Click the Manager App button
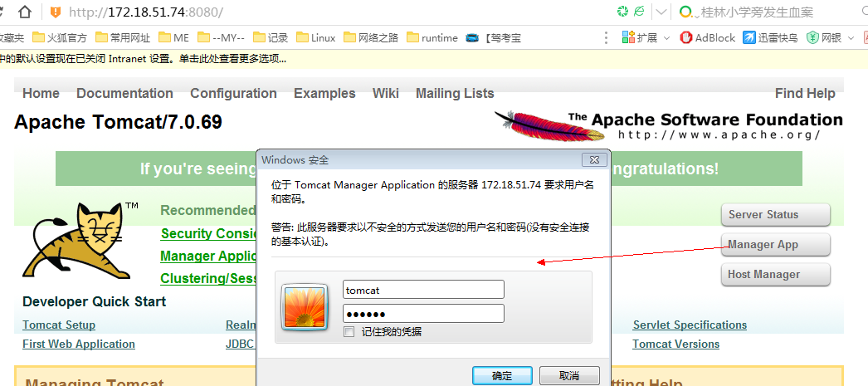Screen dimensions: 868x386 [776, 244]
